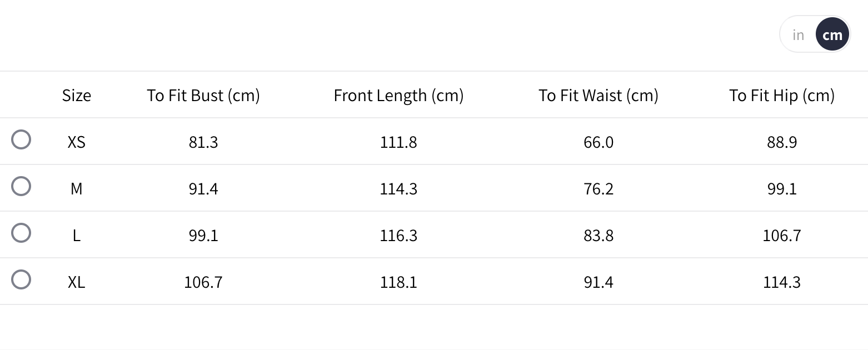868x350 pixels.
Task: Click the XS size label
Action: [77, 142]
